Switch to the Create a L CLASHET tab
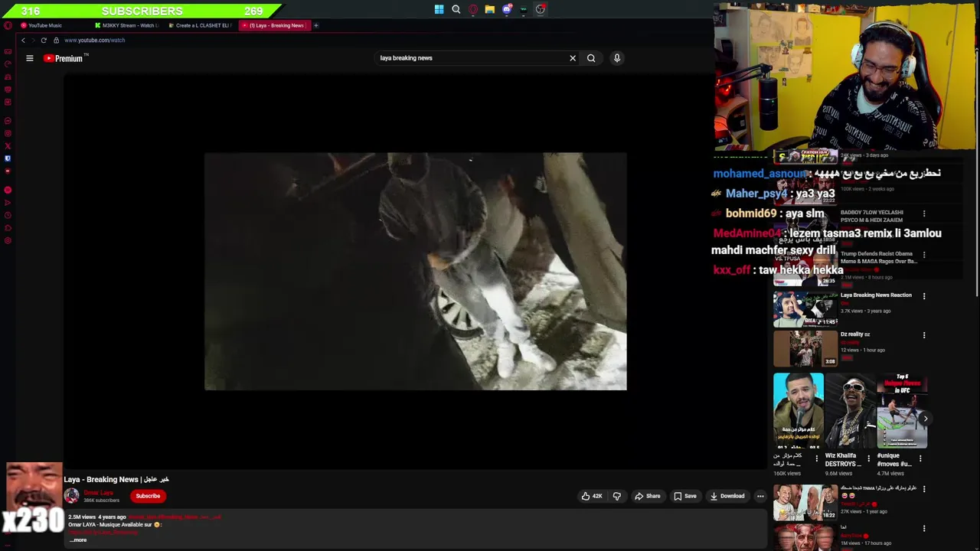This screenshot has width=980, height=551. pyautogui.click(x=200, y=25)
